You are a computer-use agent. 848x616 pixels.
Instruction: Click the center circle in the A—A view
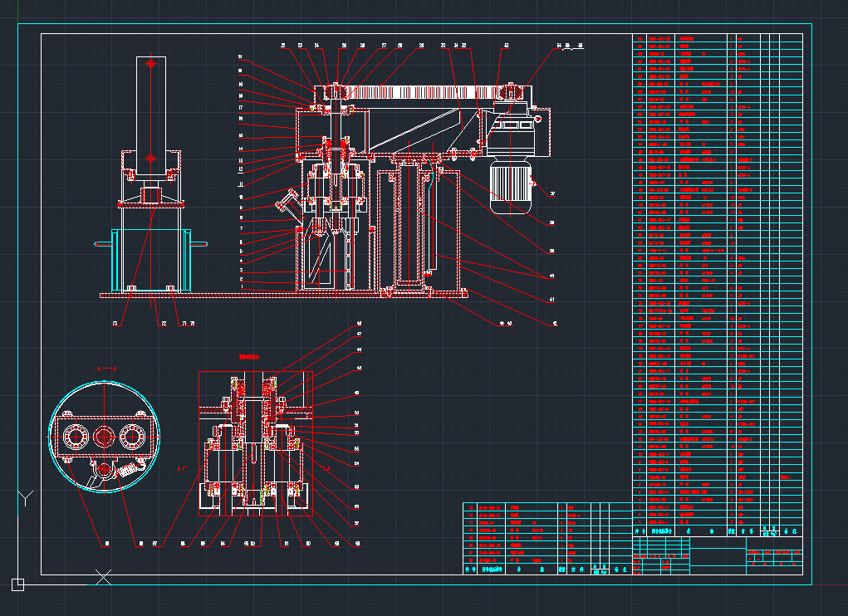pyautogui.click(x=104, y=435)
